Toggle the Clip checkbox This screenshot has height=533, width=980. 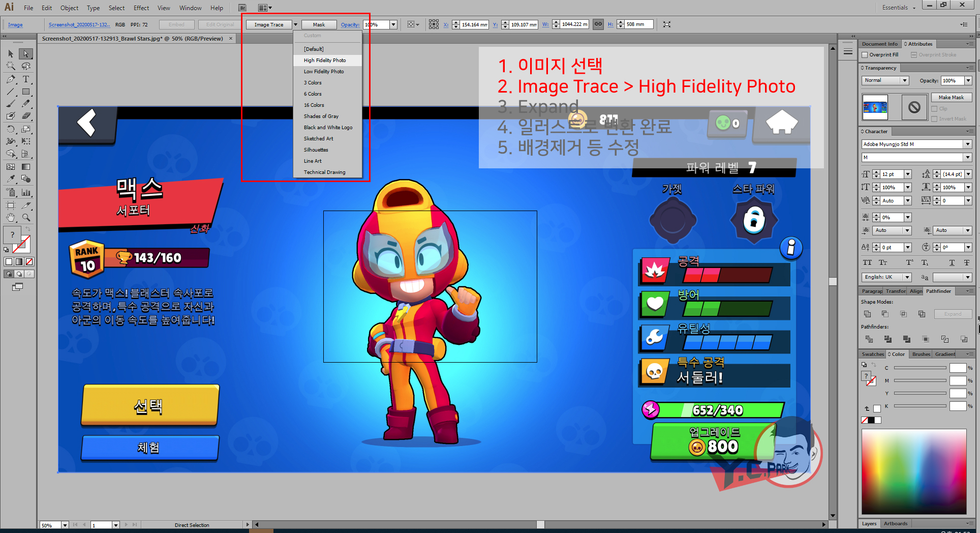[934, 109]
